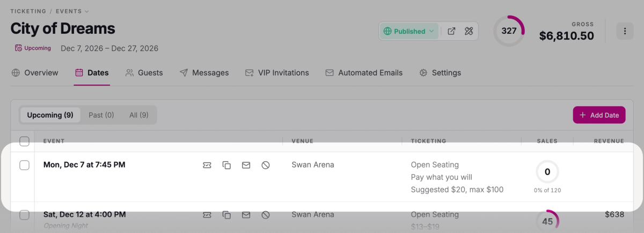Check the Sat, Dec 12 row checkbox
The image size is (644, 233).
tap(24, 215)
